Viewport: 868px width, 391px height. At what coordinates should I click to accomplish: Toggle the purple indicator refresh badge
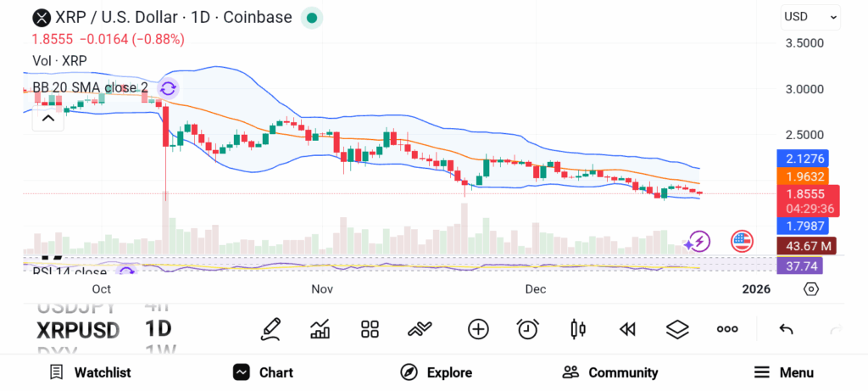pos(168,87)
